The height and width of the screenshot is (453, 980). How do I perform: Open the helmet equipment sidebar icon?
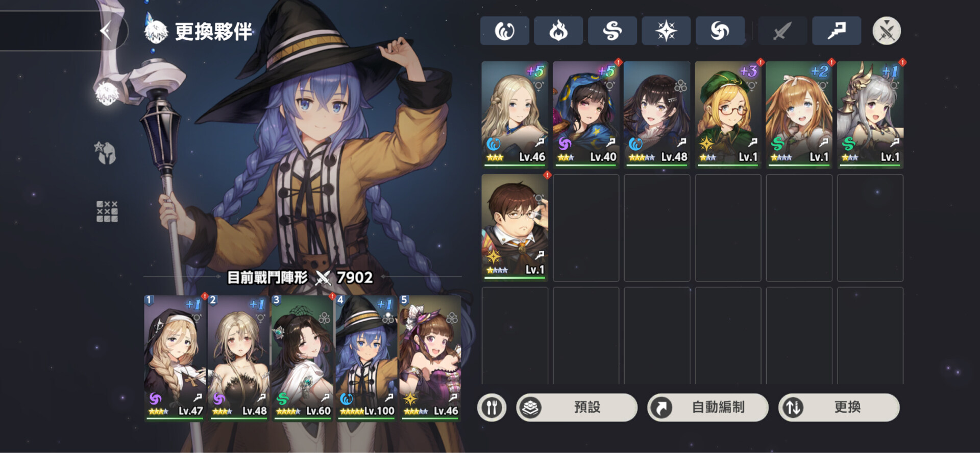click(x=106, y=153)
